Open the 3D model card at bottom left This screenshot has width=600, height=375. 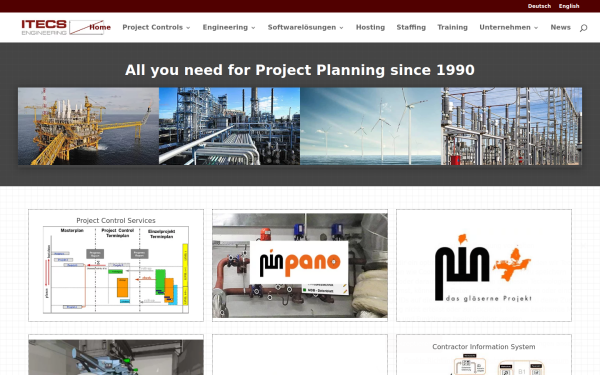point(116,355)
